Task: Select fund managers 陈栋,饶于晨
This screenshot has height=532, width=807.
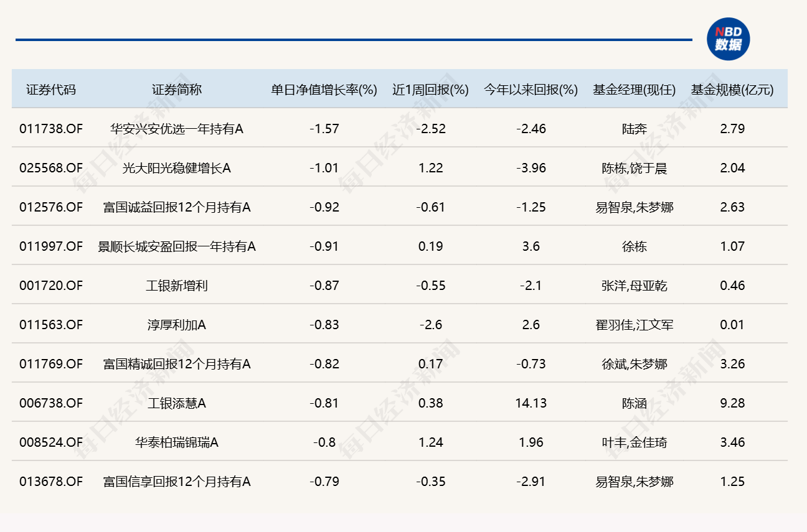Action: 635,168
